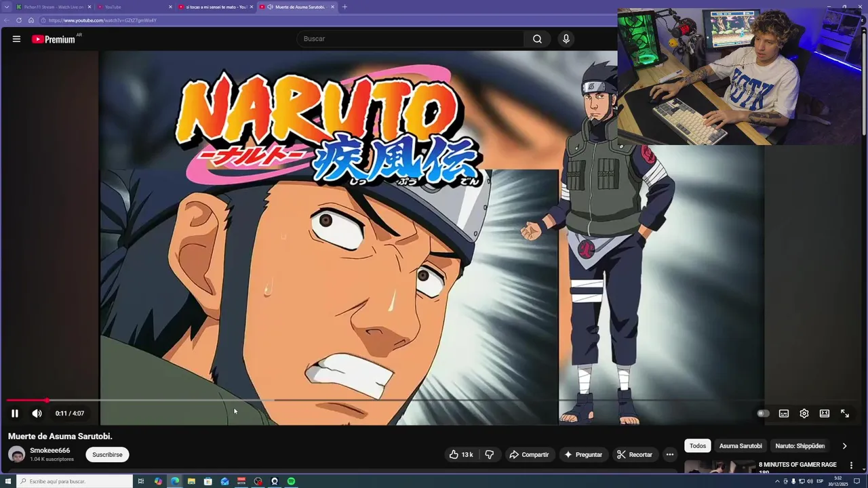Screen dimensions: 868x488
Task: Close the Pichon11 Stream tab
Action: pyautogui.click(x=89, y=7)
